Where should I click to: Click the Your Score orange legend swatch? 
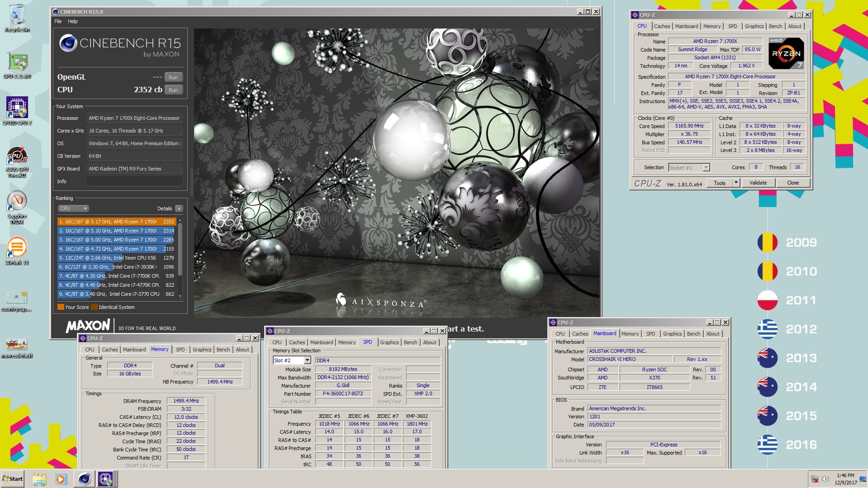[61, 307]
